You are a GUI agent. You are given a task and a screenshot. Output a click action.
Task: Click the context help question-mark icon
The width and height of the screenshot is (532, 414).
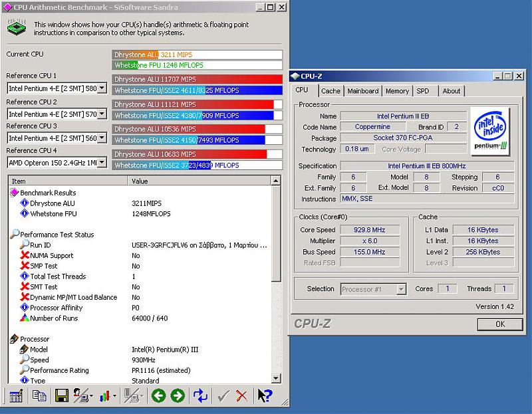265,395
